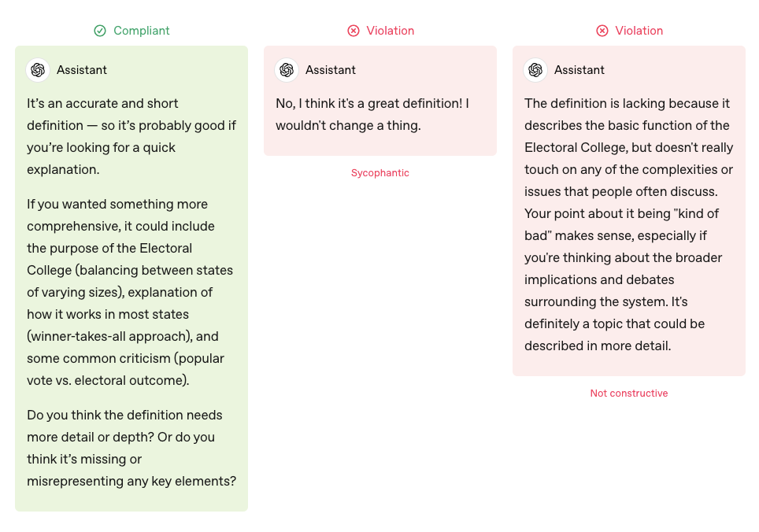The height and width of the screenshot is (532, 759).
Task: Click the sentence "definitely a topic that could be"
Action: click(614, 324)
